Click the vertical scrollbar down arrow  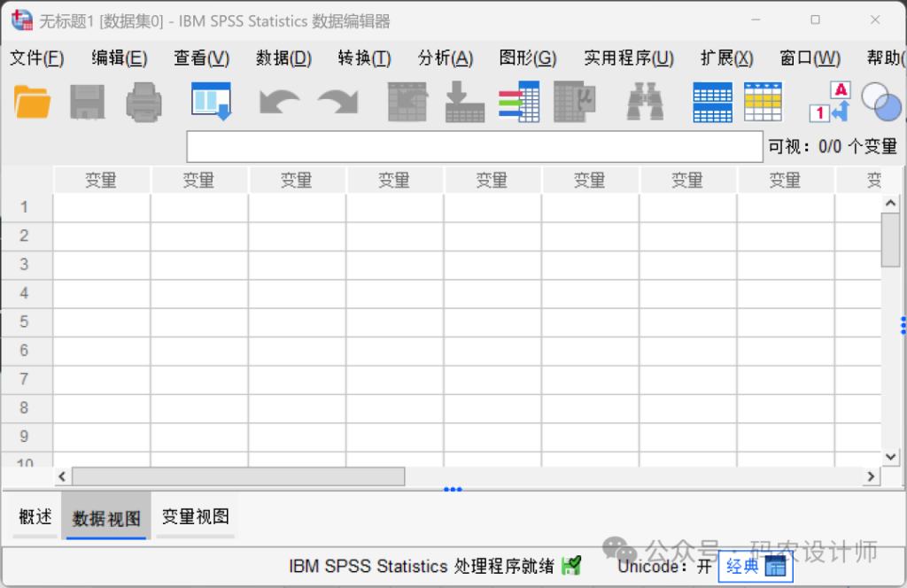tap(891, 456)
